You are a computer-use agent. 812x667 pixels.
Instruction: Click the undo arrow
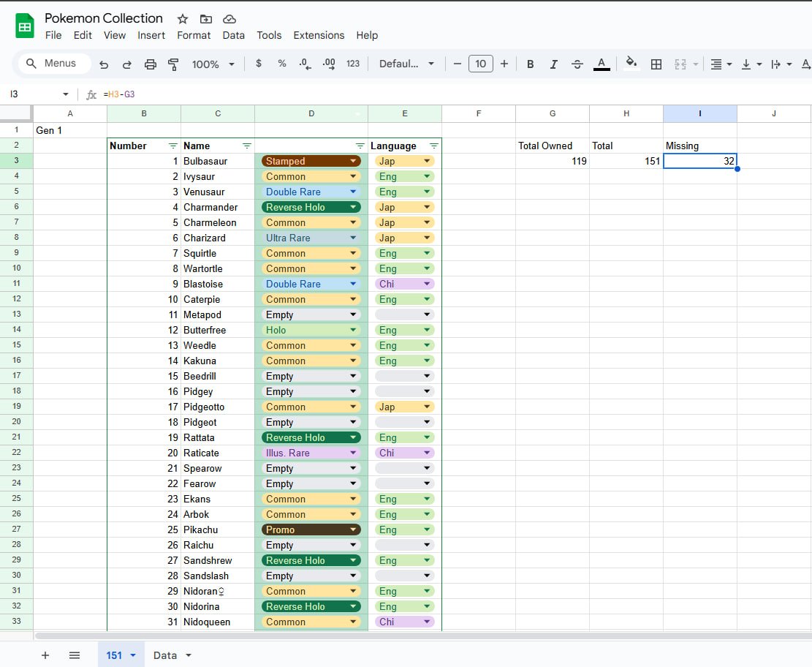point(103,64)
